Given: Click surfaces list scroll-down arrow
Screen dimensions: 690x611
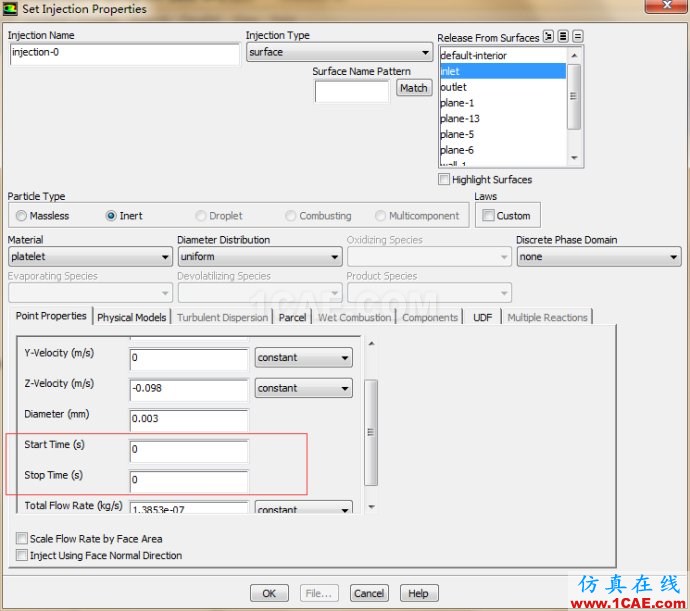Looking at the screenshot, I should click(574, 158).
